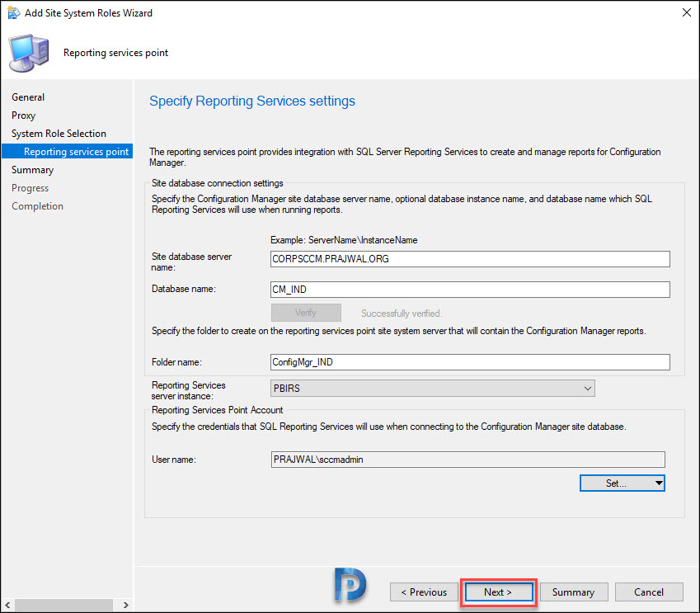Click the Summary button at bottom
Screen dimensions: 700x613
[x=574, y=592]
